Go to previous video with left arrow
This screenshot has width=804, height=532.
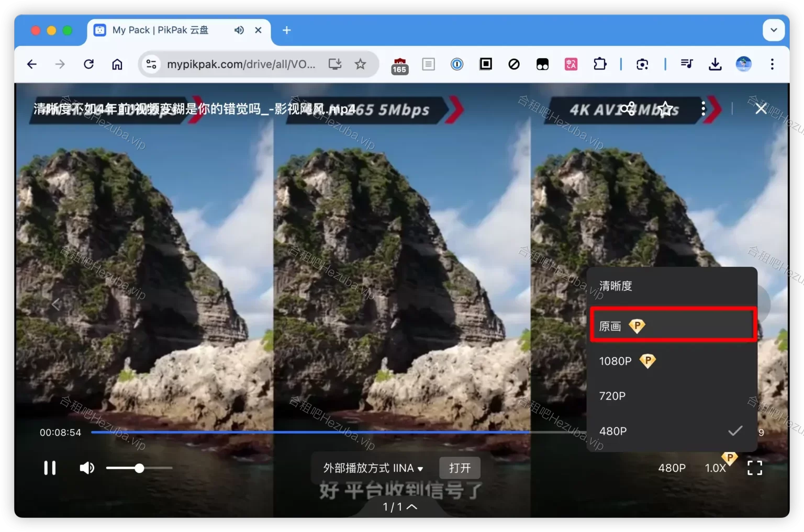[56, 304]
